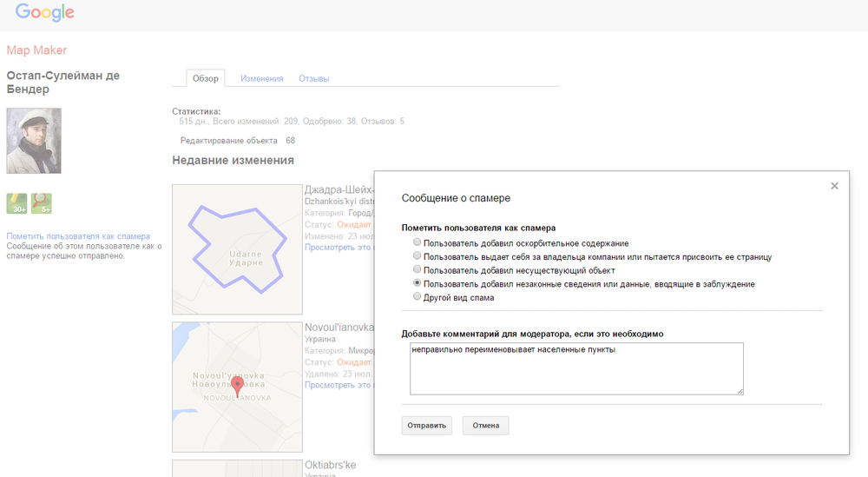
Task: Click 'Ожидает' status of Джадра-Шейх entry
Action: click(x=354, y=224)
